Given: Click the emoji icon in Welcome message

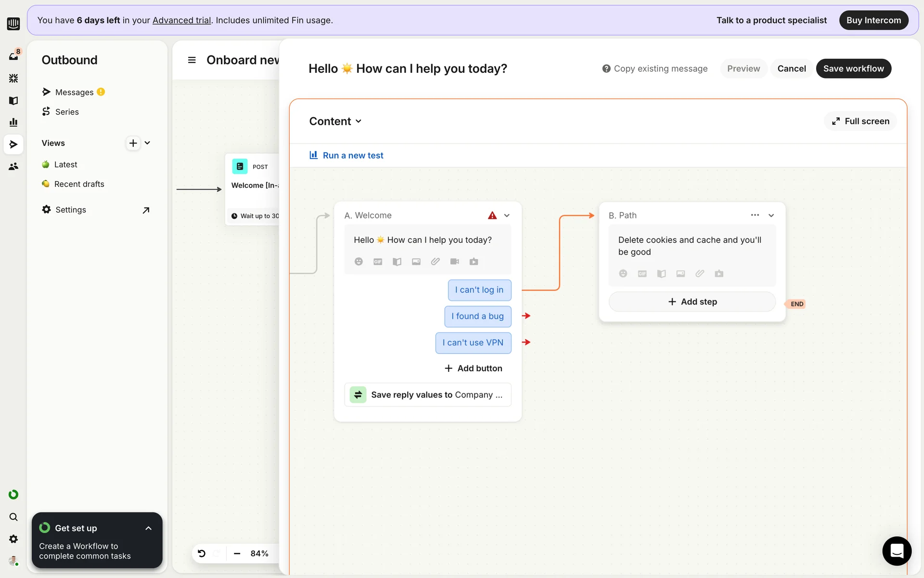Looking at the screenshot, I should (x=359, y=262).
